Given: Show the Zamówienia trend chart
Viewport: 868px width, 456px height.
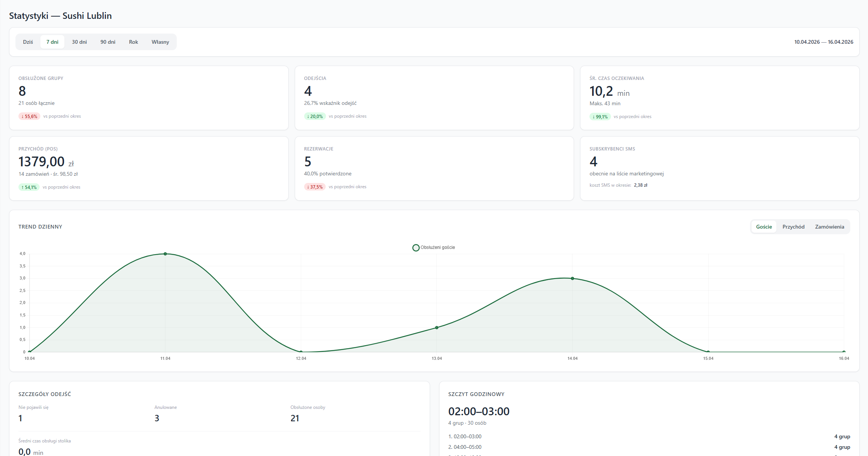Looking at the screenshot, I should 829,227.
